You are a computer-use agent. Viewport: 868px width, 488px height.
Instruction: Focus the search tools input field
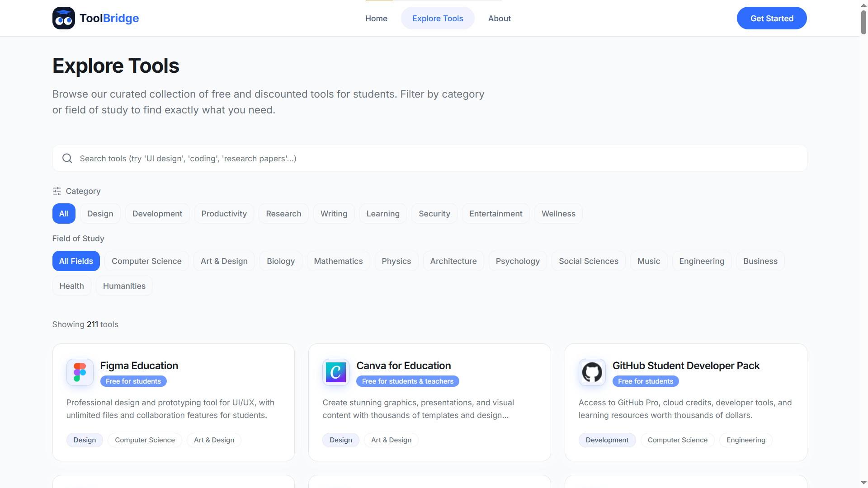point(434,158)
